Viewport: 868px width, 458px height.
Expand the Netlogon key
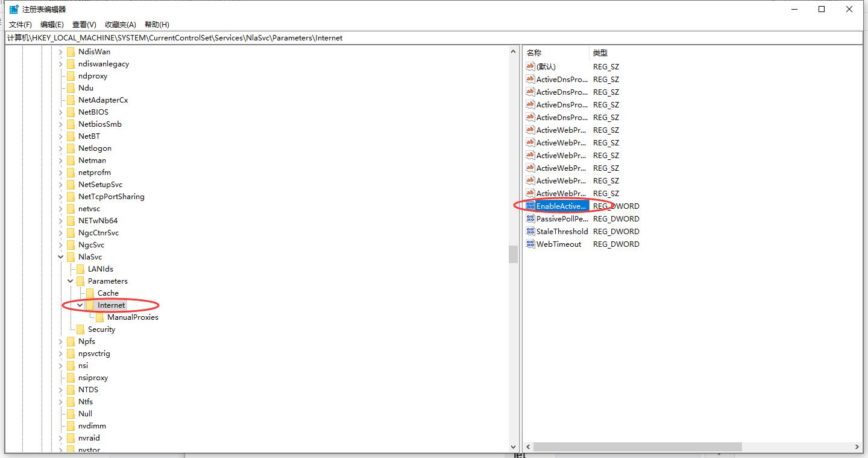pos(61,148)
